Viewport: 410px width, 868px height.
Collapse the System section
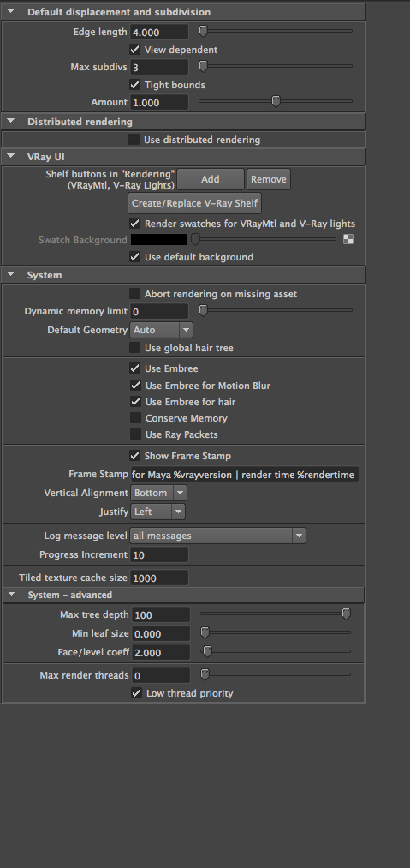point(11,275)
